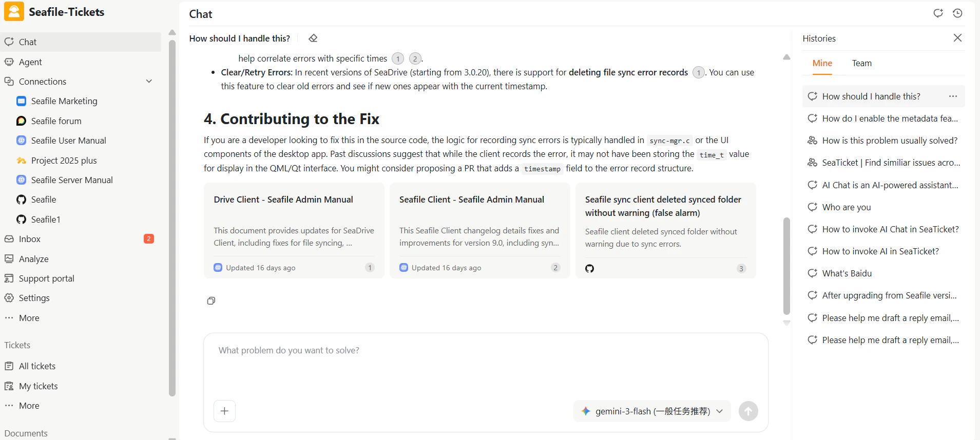Expand More under My tickets
Viewport: 980px width, 440px height.
(x=81, y=406)
